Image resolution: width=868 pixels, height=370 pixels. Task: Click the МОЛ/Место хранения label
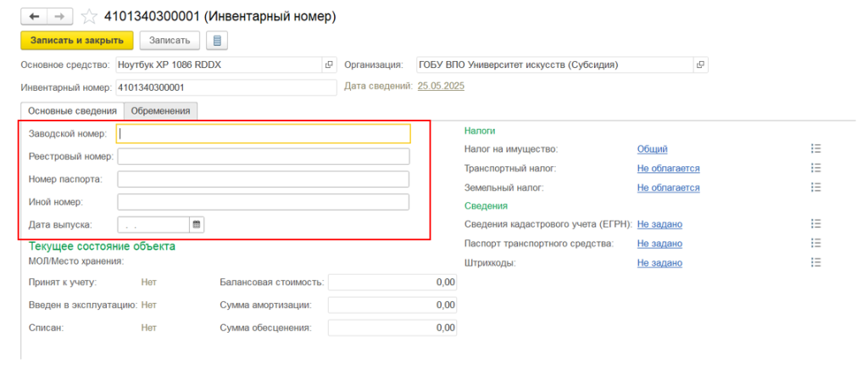point(76,261)
